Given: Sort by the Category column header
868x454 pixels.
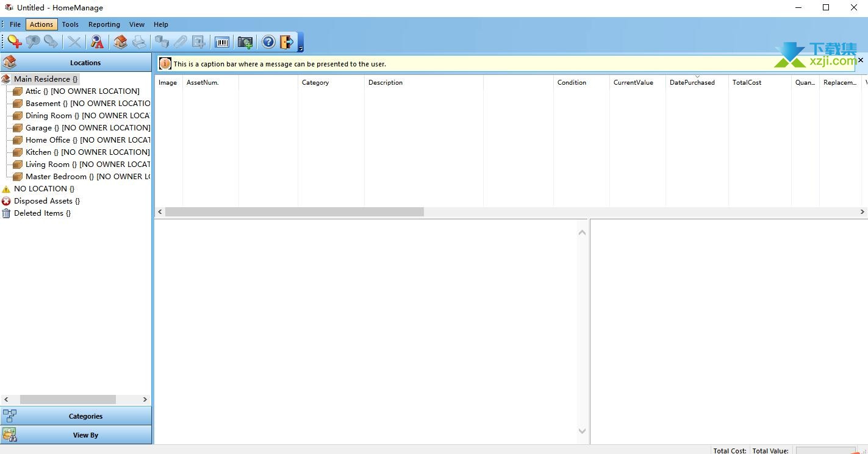Looking at the screenshot, I should pyautogui.click(x=331, y=82).
